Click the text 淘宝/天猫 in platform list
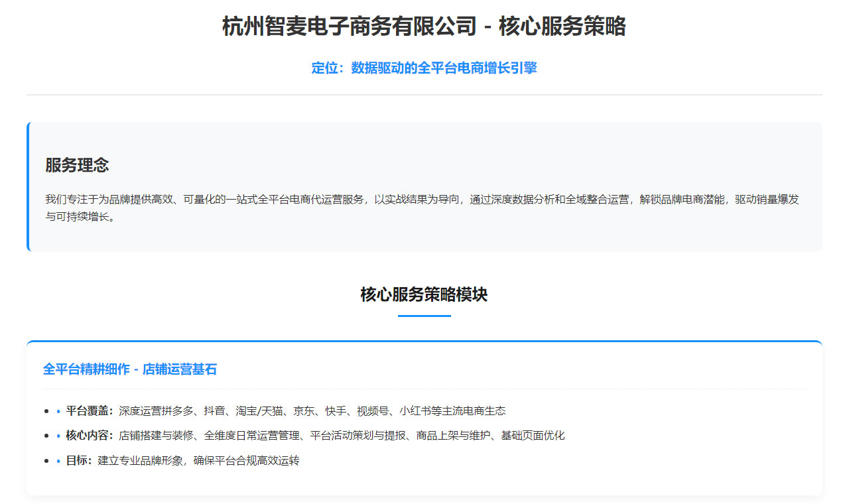 coord(260,411)
